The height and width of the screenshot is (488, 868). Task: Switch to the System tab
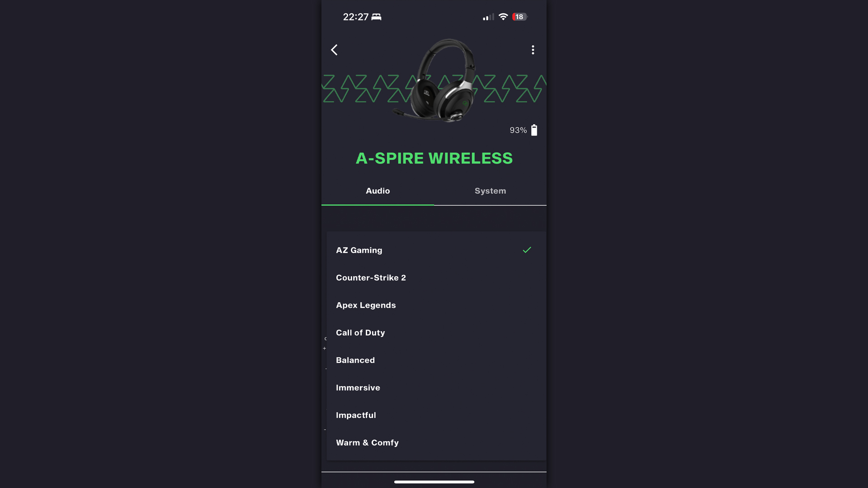click(x=490, y=191)
